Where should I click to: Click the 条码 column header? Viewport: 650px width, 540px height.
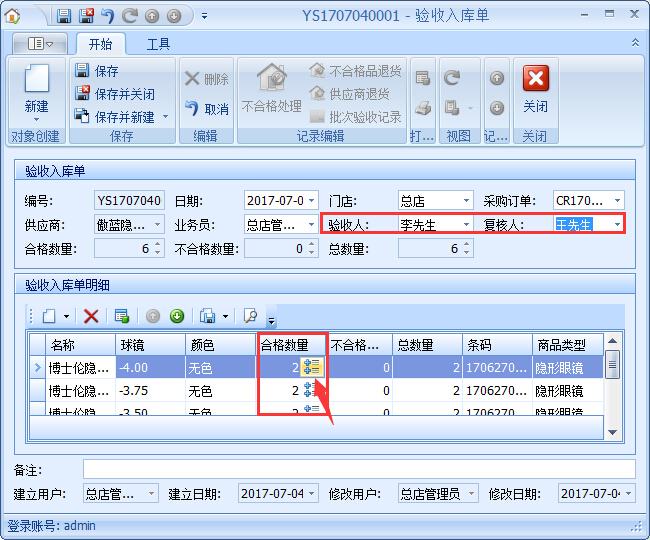click(x=494, y=345)
